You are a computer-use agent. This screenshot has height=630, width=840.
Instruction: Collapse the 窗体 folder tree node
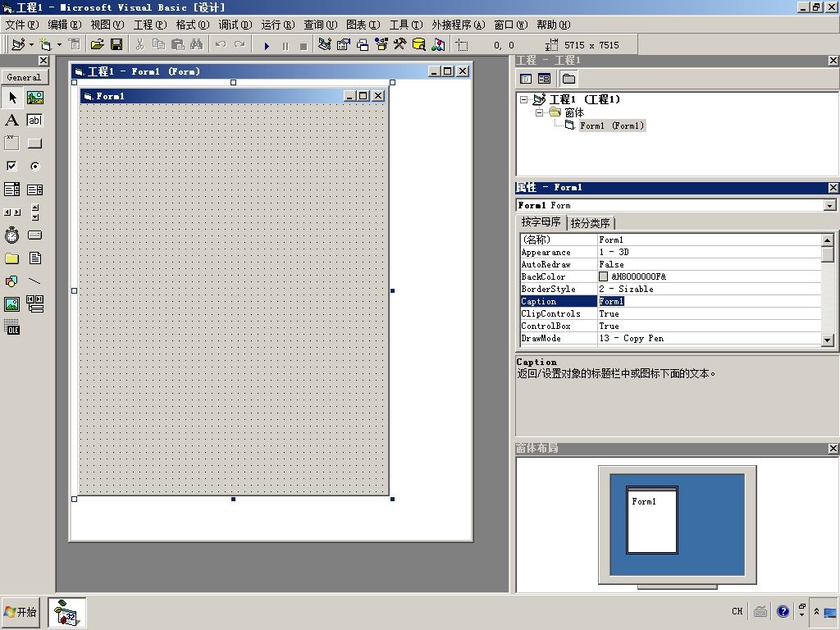point(540,112)
